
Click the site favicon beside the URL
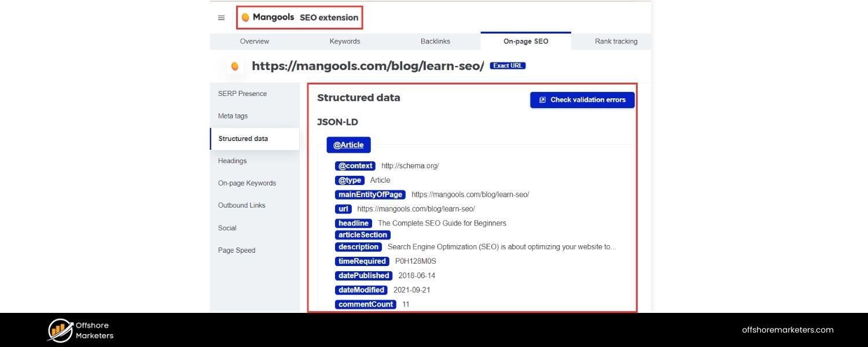click(234, 67)
